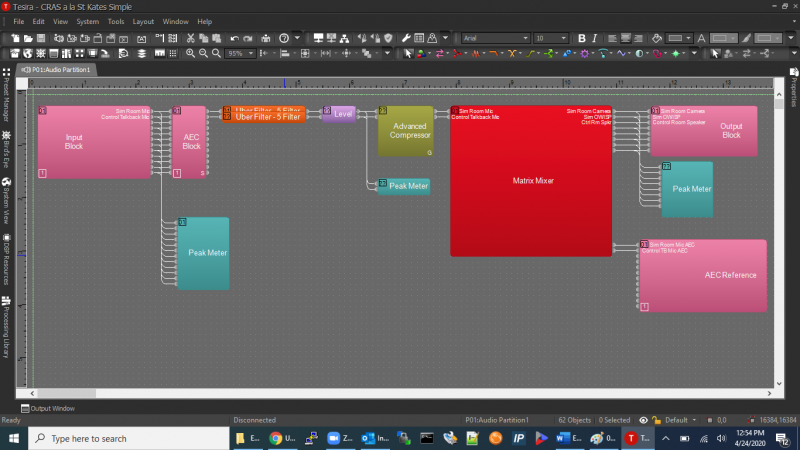Open the Preset Manager side panel
This screenshot has width=800, height=450.
tap(6, 95)
